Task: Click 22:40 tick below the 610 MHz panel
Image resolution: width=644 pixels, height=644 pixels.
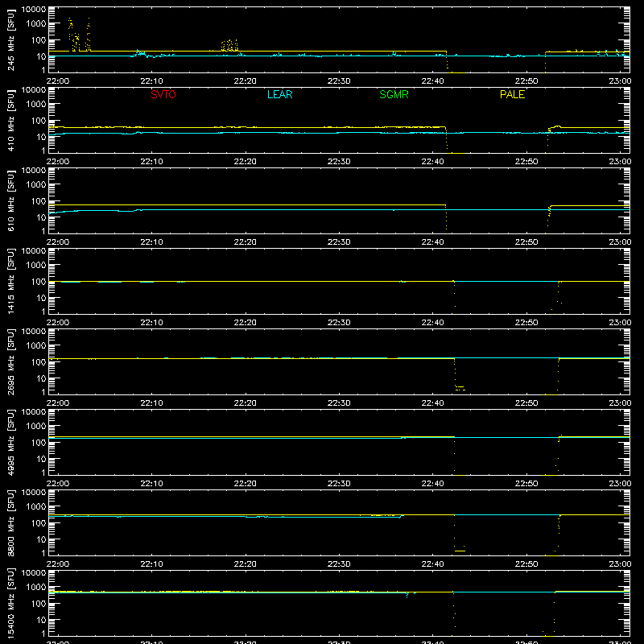Action: 432,242
